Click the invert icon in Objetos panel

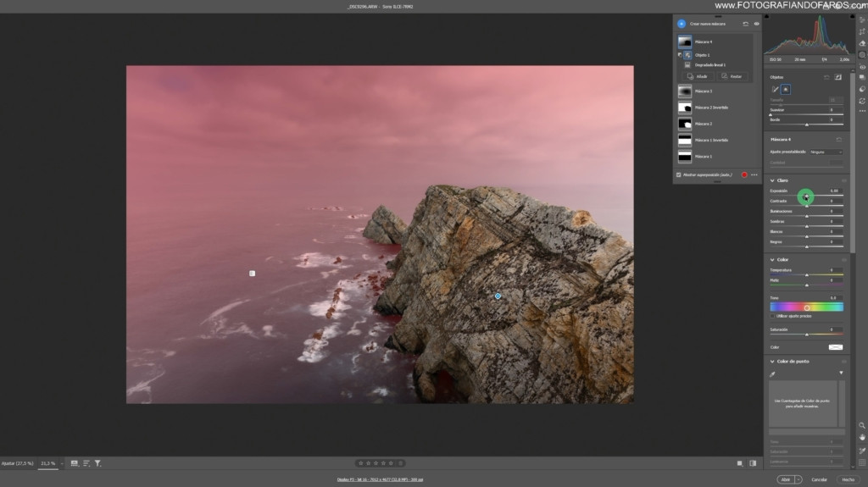coord(837,77)
